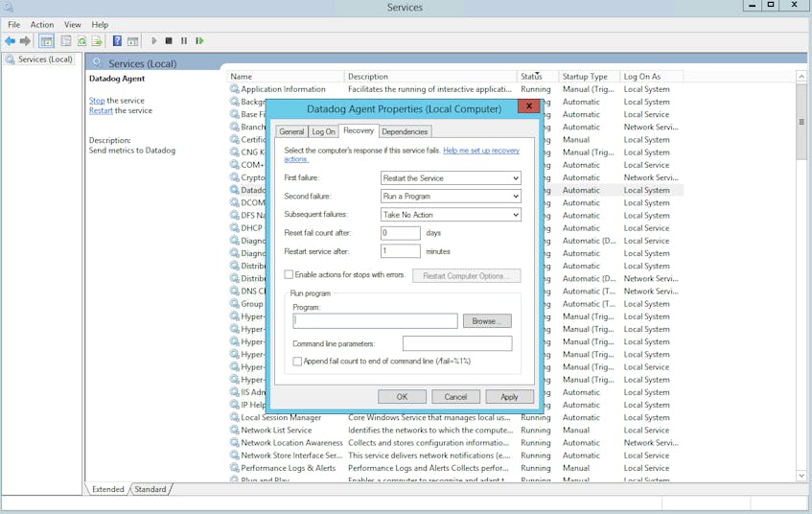Open the First failure dropdown
The height and width of the screenshot is (514, 812).
(451, 178)
